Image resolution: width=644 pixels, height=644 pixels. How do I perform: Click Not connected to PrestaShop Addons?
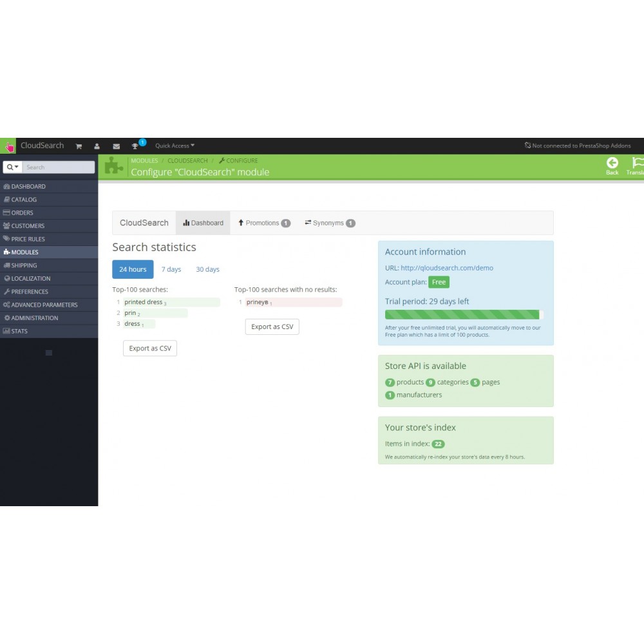[578, 146]
